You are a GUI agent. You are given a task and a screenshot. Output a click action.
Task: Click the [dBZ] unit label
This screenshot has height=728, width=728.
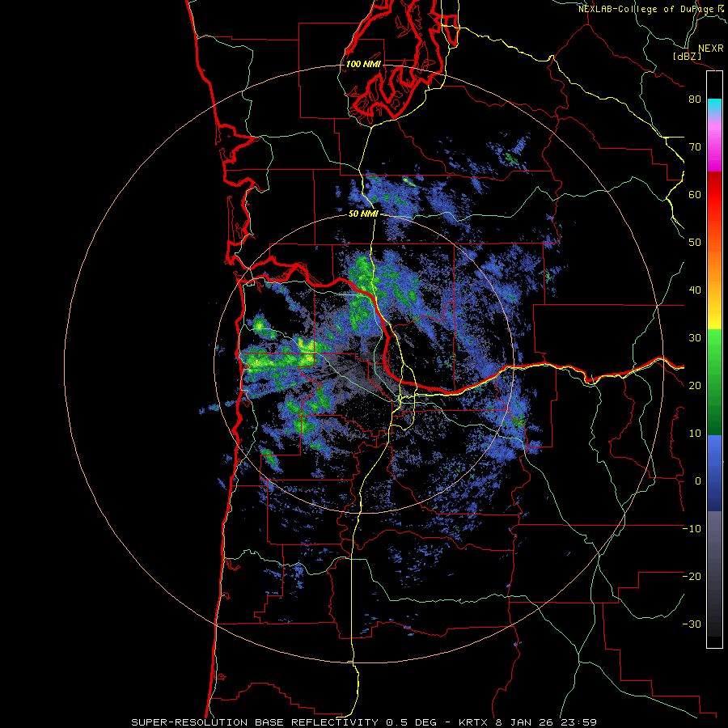point(687,56)
